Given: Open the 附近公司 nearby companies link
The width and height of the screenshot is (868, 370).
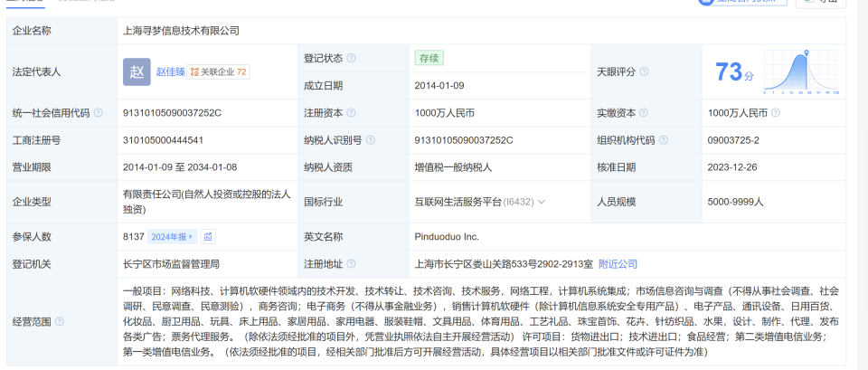Looking at the screenshot, I should [x=618, y=264].
